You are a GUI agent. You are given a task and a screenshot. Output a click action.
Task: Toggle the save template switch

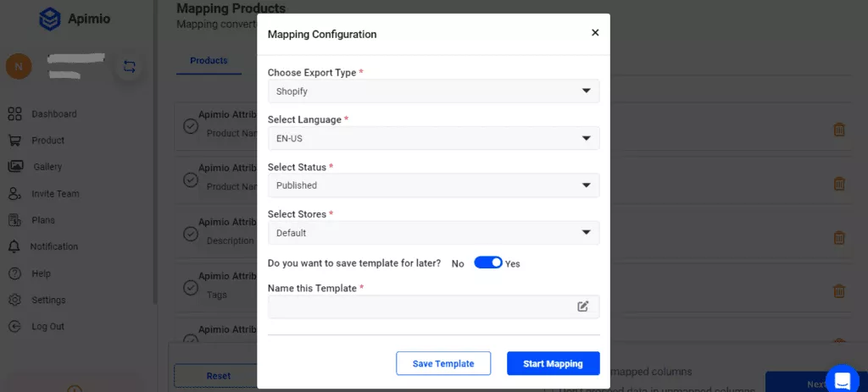point(488,263)
